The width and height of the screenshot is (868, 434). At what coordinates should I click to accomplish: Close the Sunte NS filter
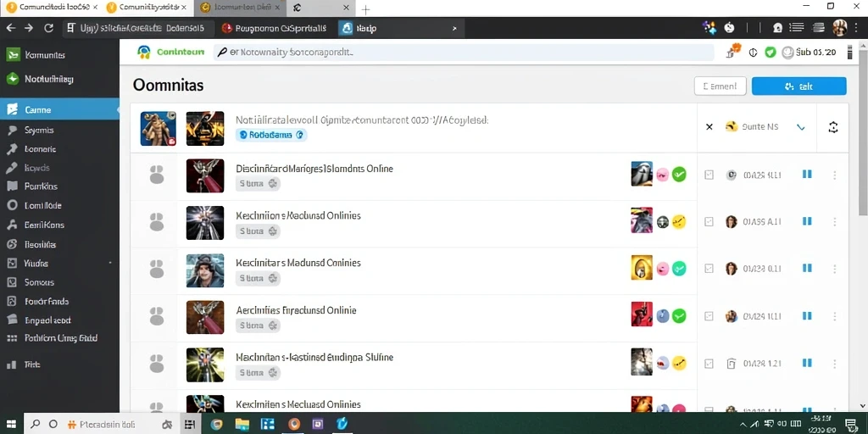709,127
